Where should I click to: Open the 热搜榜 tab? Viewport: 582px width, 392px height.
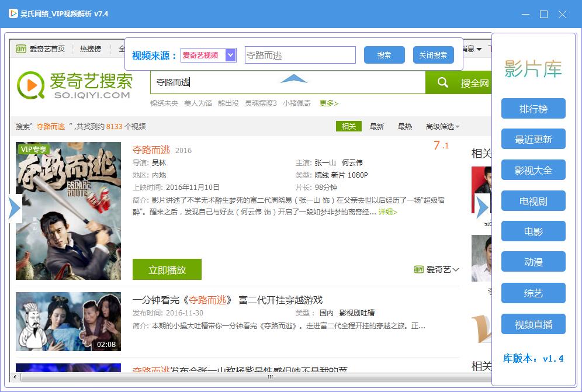[x=91, y=48]
